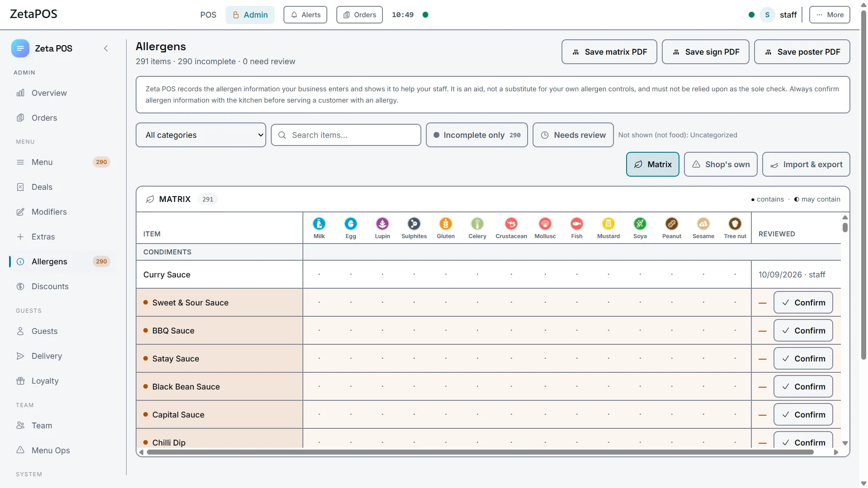The height and width of the screenshot is (488, 868).
Task: Toggle Egg cell for Sweet & Sour Sauce
Action: [x=351, y=302]
